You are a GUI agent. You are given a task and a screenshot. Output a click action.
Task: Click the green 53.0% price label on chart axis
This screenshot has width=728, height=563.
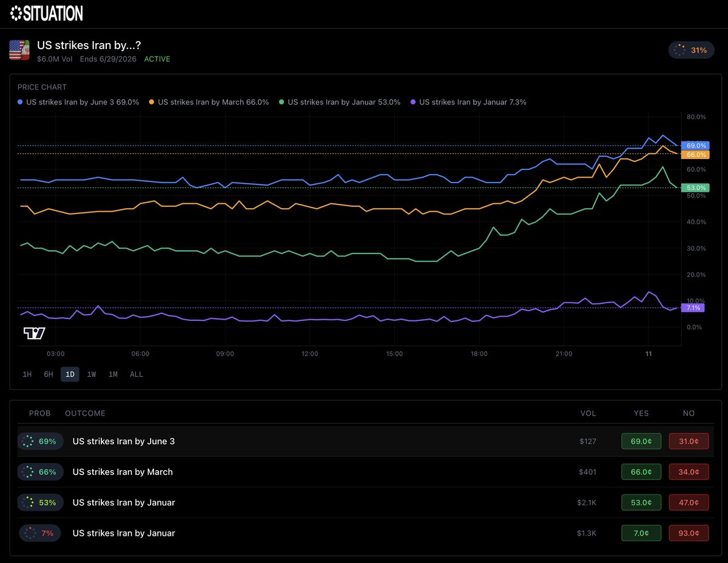(695, 187)
